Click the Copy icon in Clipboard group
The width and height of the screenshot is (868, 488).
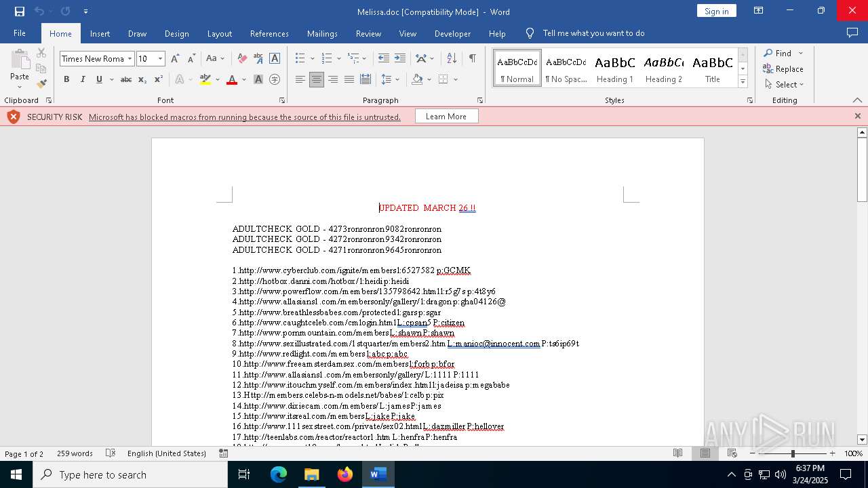tap(41, 68)
